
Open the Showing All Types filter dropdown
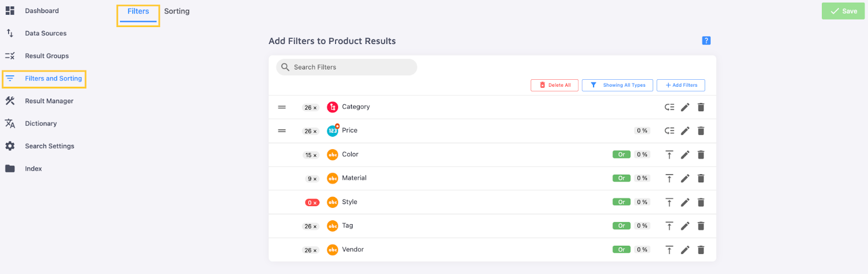(x=617, y=85)
